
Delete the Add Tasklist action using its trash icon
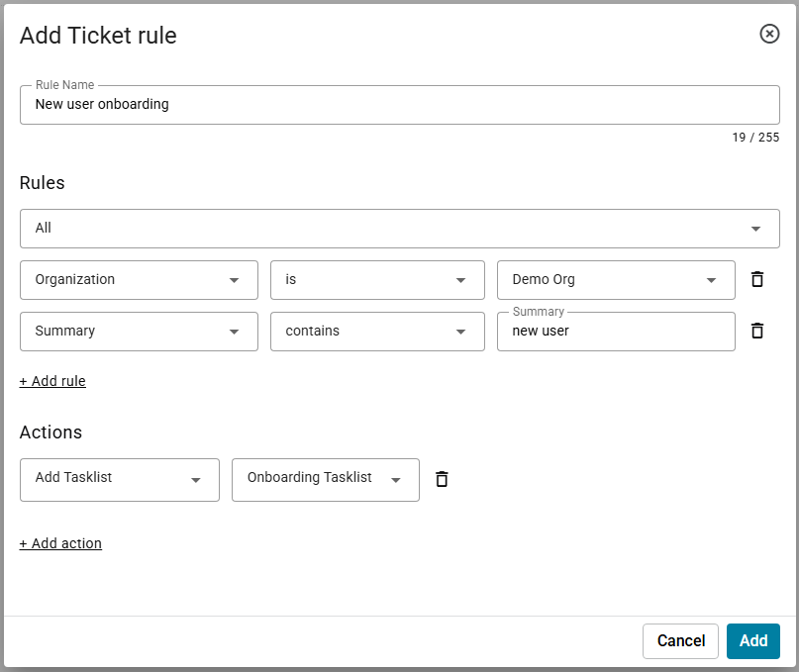tap(442, 479)
